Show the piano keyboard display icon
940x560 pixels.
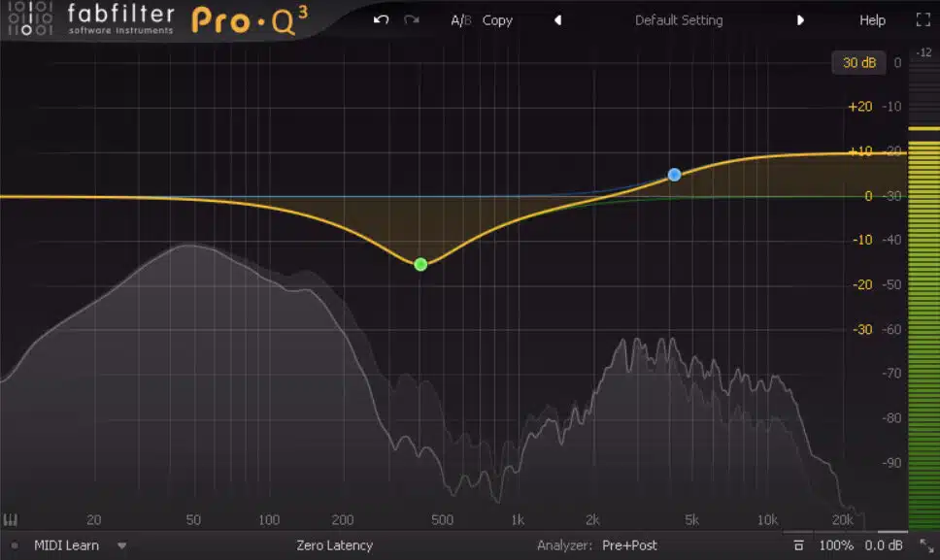pos(10,519)
